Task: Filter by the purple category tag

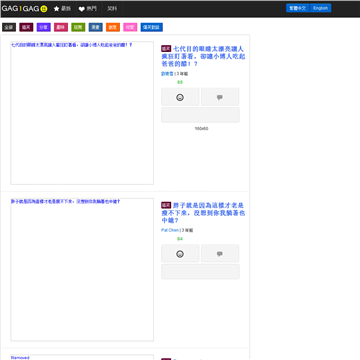Action: tap(44, 27)
